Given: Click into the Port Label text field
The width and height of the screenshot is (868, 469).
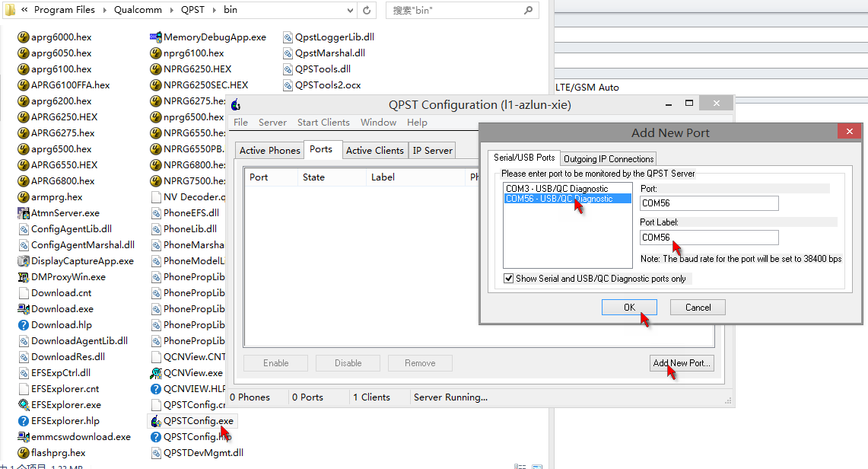Looking at the screenshot, I should click(709, 238).
